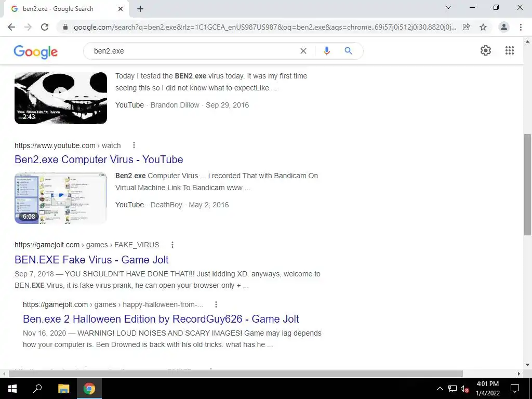Start a voice search with microphone

click(327, 51)
